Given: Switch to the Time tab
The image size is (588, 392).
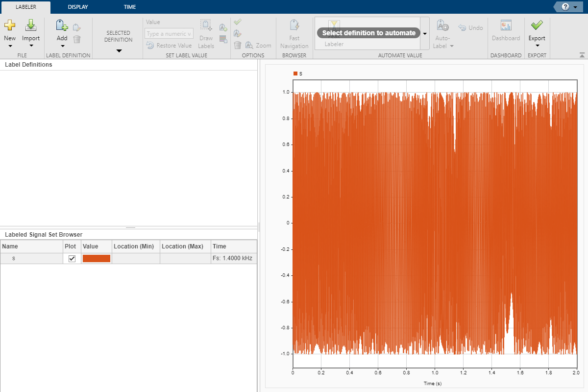Looking at the screenshot, I should [x=130, y=7].
